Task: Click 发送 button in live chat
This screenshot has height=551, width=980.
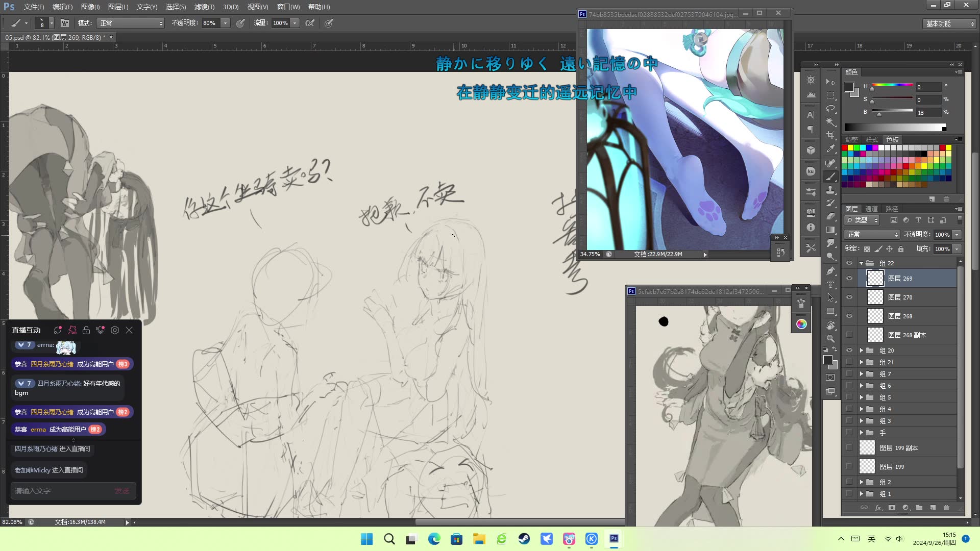Action: click(x=122, y=491)
